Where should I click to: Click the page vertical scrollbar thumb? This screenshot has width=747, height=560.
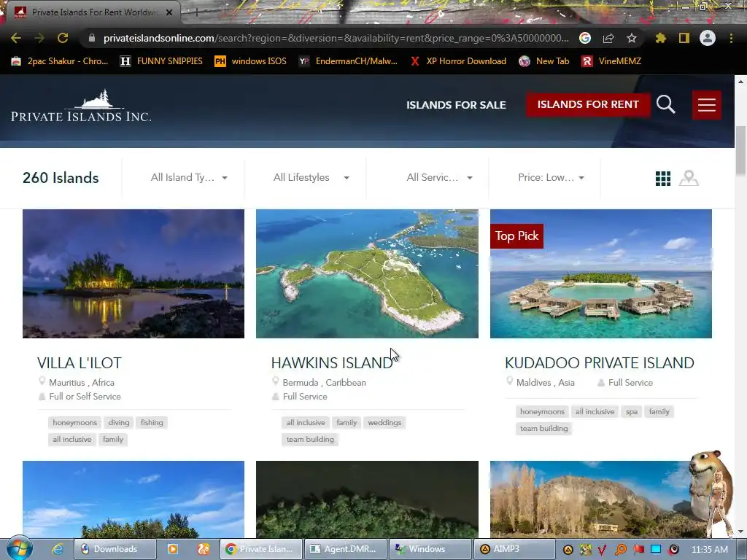(741, 150)
